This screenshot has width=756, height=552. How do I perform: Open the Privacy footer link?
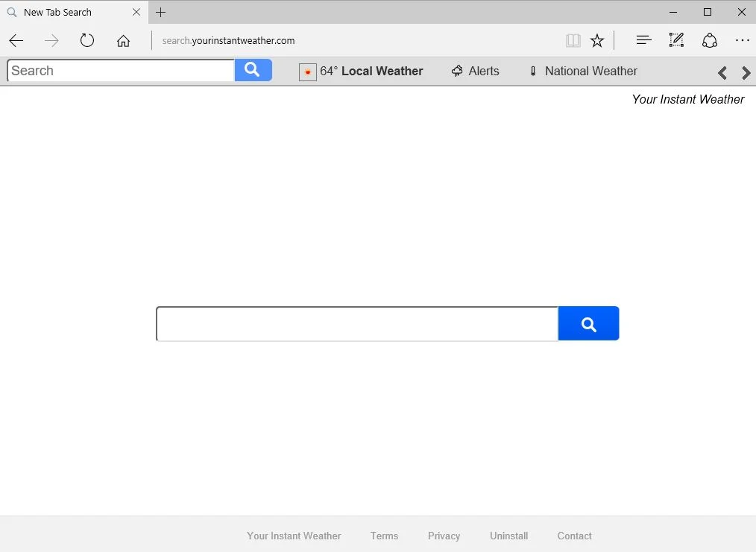point(444,536)
